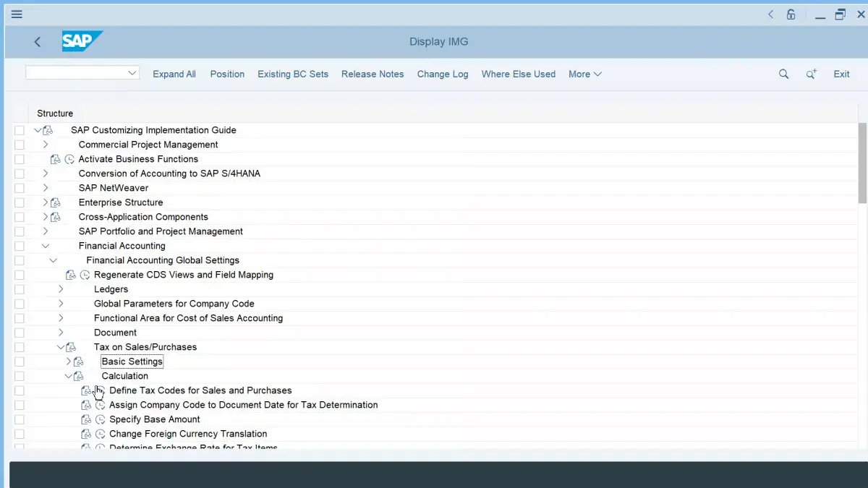Open the search magnifier icon in the toolbar
The height and width of the screenshot is (488, 868).
click(x=783, y=74)
